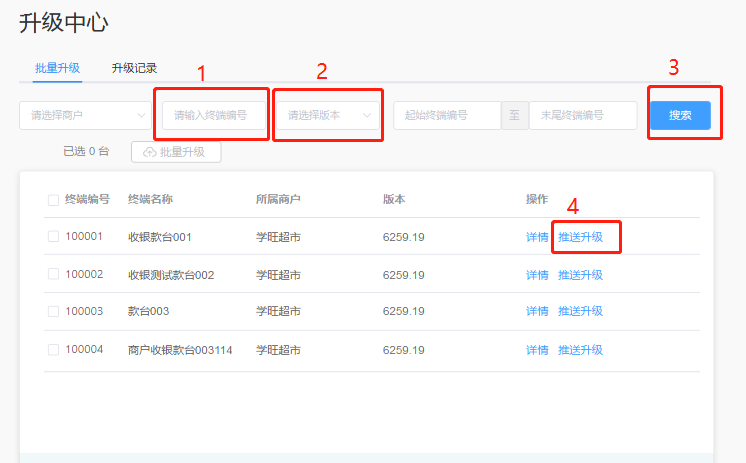The image size is (746, 463).
Task: Click the chevron arrow in merchant selector
Action: pos(141,115)
